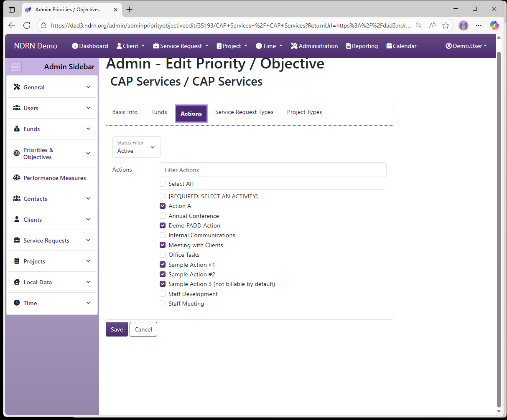507x420 pixels.
Task: Add page to favorites with star icon
Action: [x=446, y=25]
